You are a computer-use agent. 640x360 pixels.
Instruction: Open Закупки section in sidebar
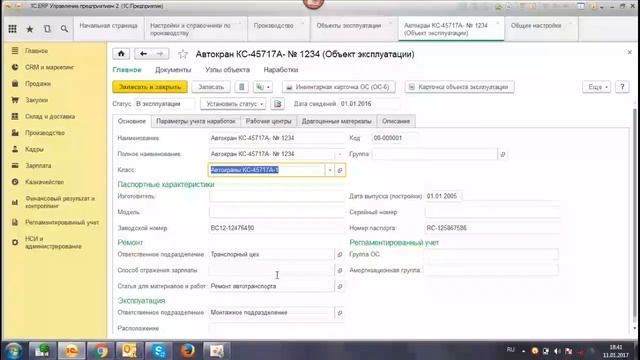[x=36, y=100]
